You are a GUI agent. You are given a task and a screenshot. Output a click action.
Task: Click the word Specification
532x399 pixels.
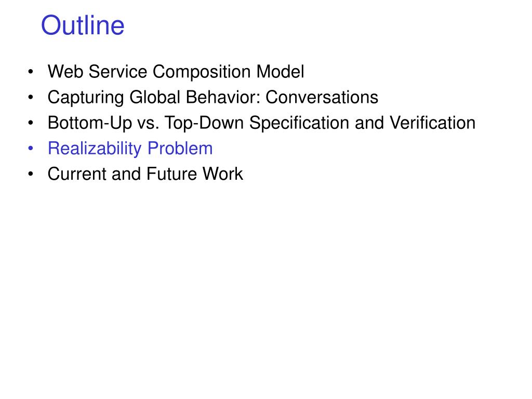pyautogui.click(x=299, y=123)
